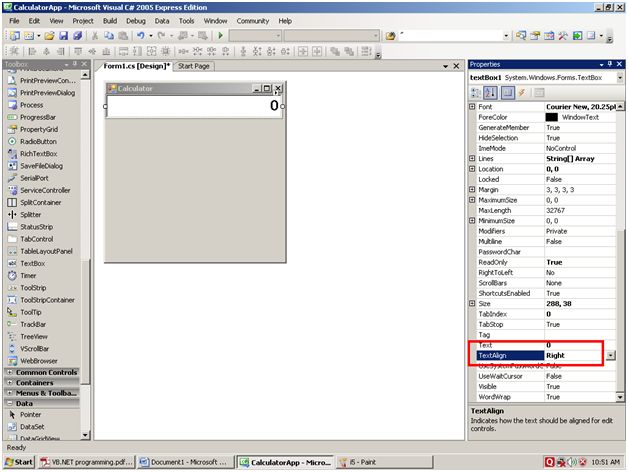Select the Form1.cs [Design] tab

(136, 66)
